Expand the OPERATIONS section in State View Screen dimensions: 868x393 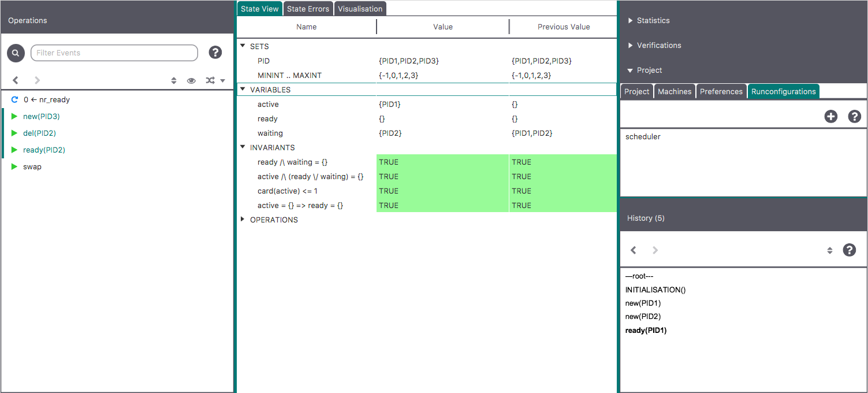coord(243,220)
